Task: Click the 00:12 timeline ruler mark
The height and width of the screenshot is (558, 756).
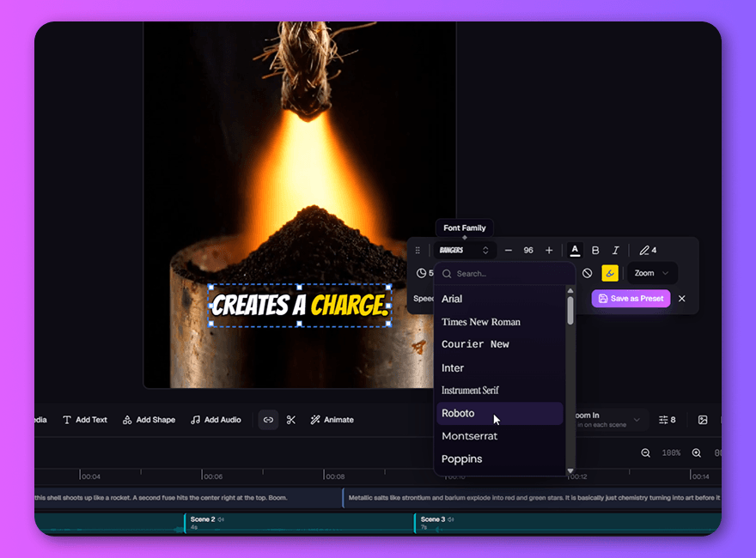Action: [577, 476]
